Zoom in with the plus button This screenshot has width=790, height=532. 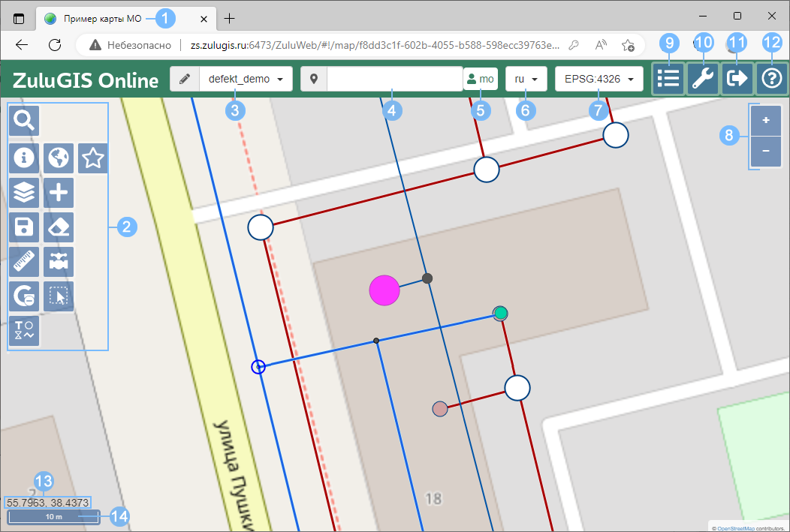pyautogui.click(x=765, y=120)
